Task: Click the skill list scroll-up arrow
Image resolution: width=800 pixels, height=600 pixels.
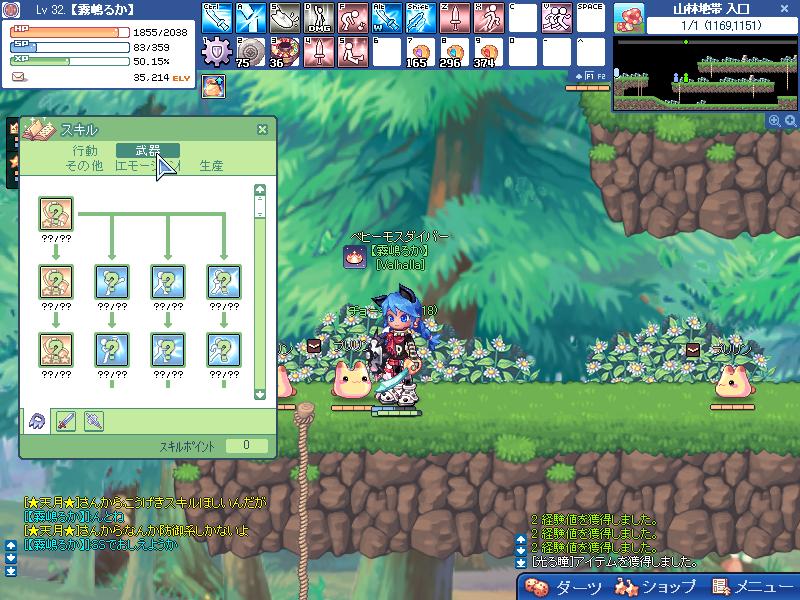Action: [260, 190]
